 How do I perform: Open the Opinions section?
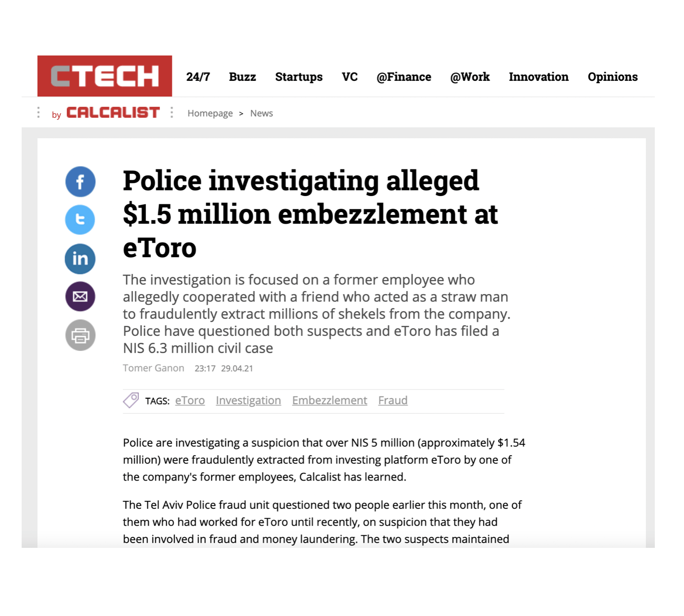coord(612,77)
